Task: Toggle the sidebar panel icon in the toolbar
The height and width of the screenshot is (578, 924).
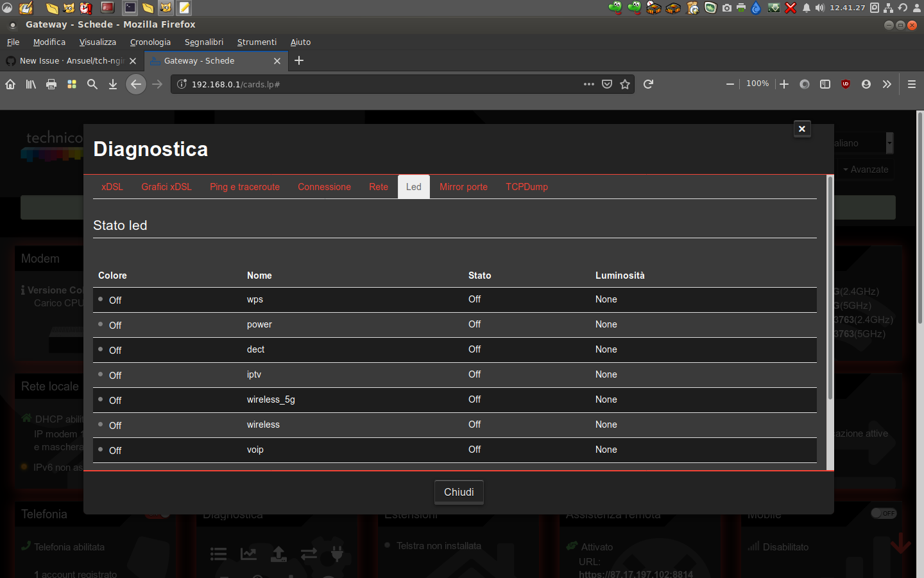Action: click(825, 84)
